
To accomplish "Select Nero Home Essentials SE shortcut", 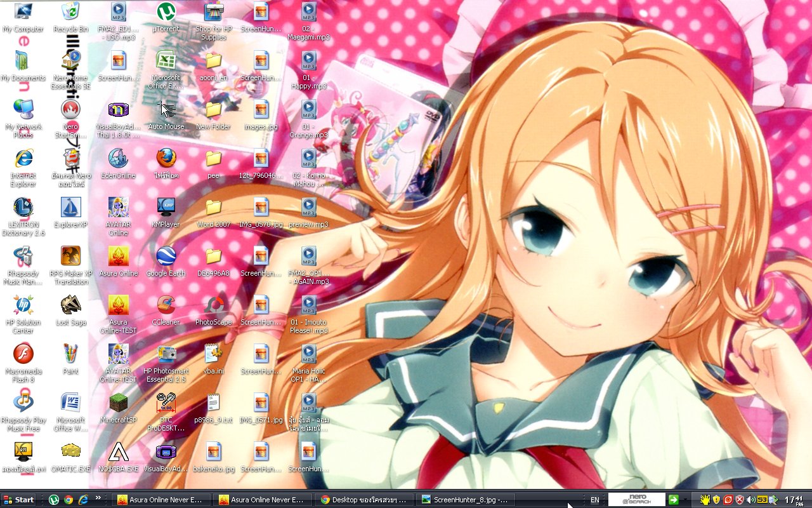I will tap(70, 70).
